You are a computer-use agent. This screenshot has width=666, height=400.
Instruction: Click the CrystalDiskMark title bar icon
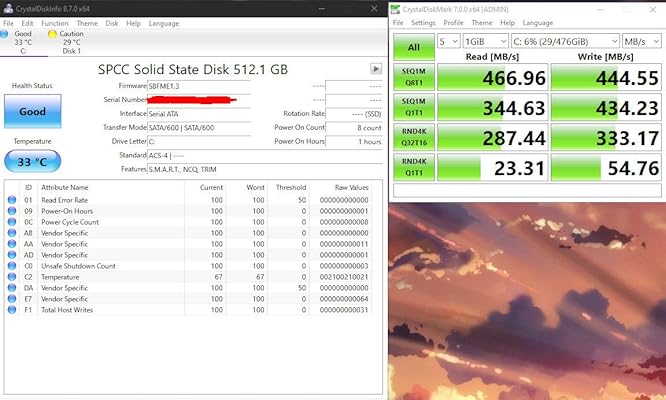click(395, 9)
